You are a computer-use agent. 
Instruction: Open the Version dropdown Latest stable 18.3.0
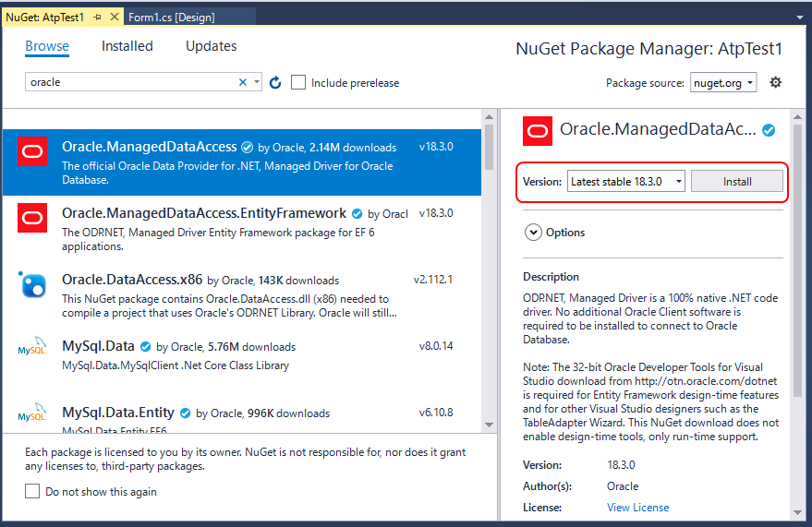point(626,182)
